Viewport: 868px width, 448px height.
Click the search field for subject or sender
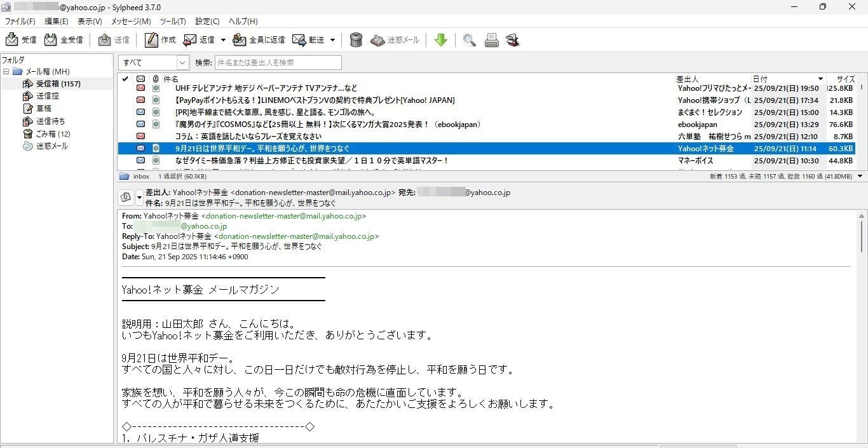tap(278, 62)
